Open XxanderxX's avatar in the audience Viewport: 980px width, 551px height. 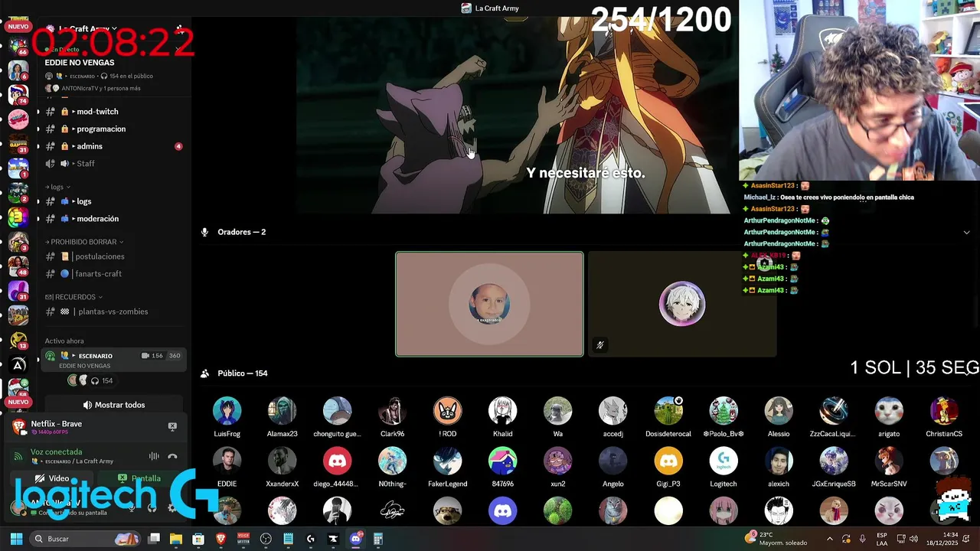pyautogui.click(x=282, y=461)
